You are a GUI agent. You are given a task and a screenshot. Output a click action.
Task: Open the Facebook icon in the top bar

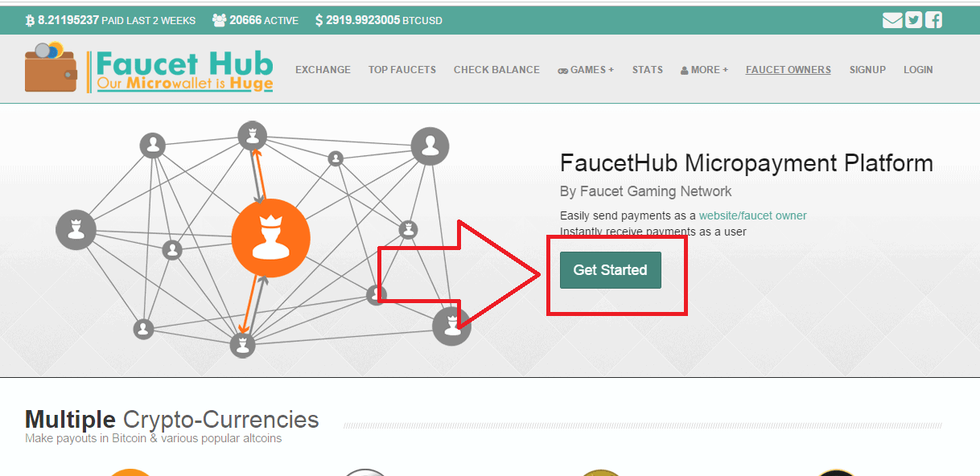[933, 20]
